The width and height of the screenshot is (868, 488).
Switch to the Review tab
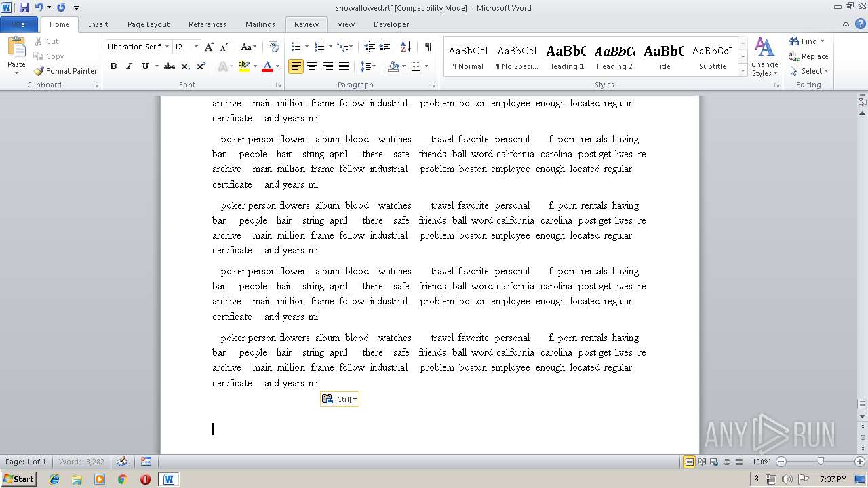click(307, 24)
